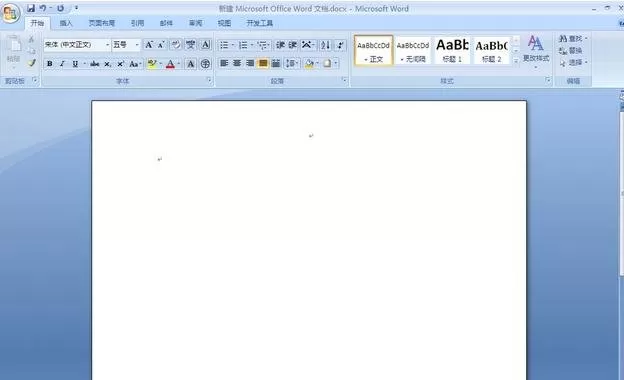Viewport: 624px width, 380px height.
Task: Click Decrease Indent
Action: coord(280,45)
